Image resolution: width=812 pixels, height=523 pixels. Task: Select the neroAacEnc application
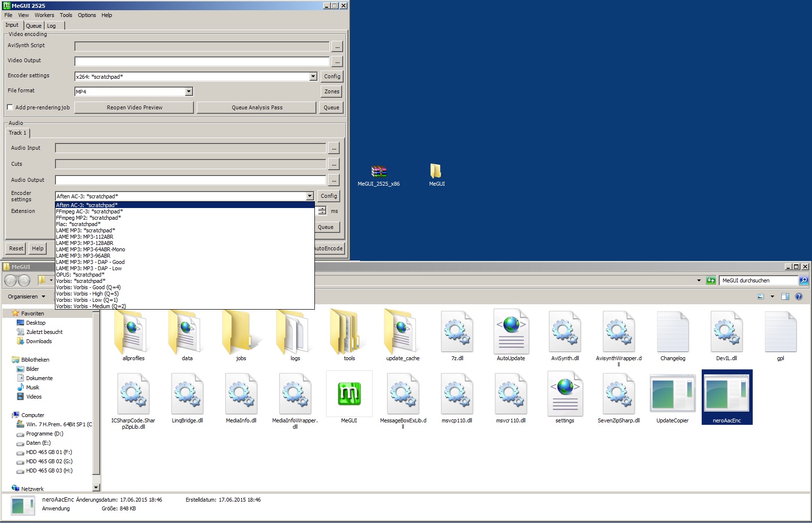coord(727,397)
